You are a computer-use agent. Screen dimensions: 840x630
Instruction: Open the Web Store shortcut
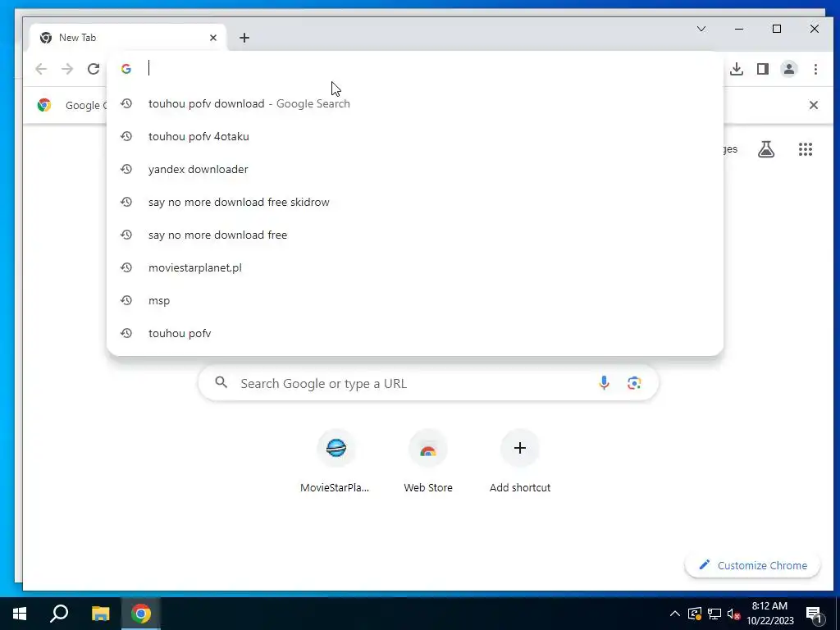tap(428, 461)
